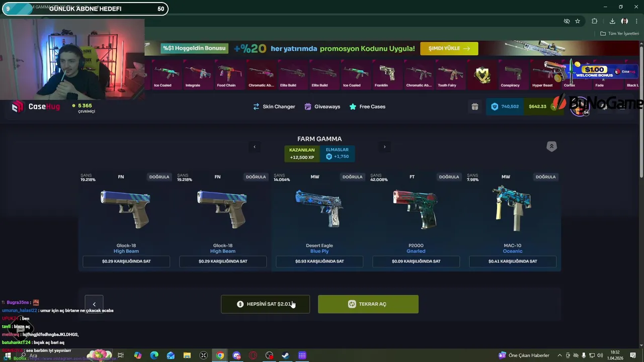
Task: Click ŞİMDİ YÜKLE deposit button
Action: pyautogui.click(x=449, y=48)
